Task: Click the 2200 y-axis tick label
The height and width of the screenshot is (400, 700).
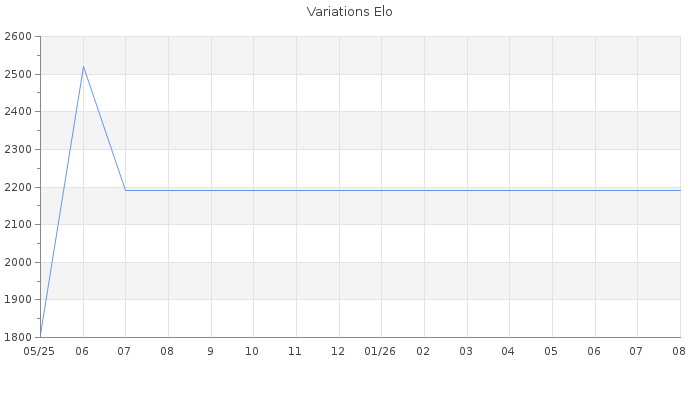Action: (18, 187)
